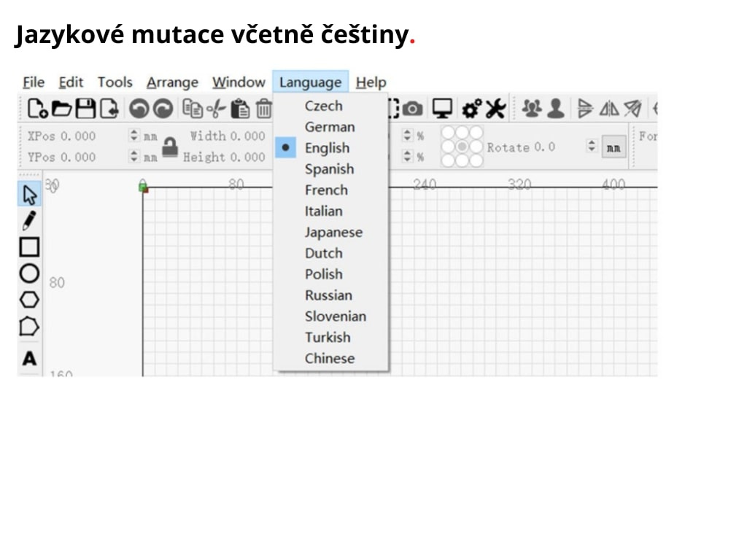
Task: Select the arrow Select tool
Action: click(x=29, y=194)
